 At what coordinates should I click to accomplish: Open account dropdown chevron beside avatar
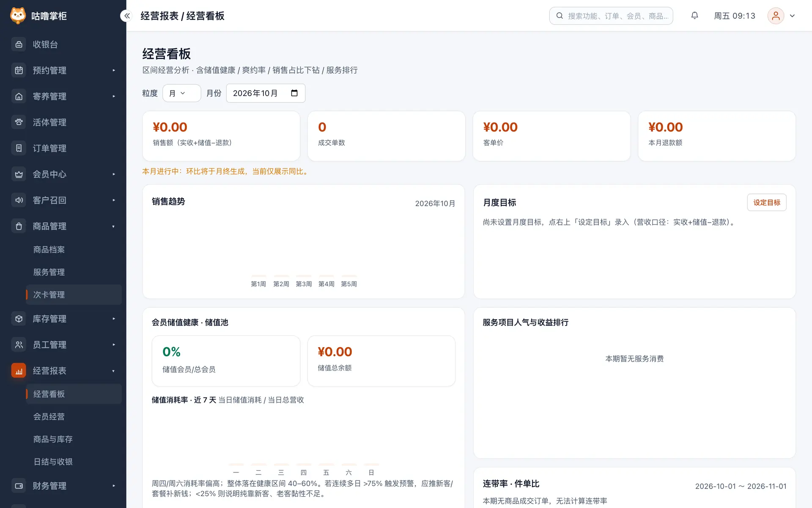792,16
